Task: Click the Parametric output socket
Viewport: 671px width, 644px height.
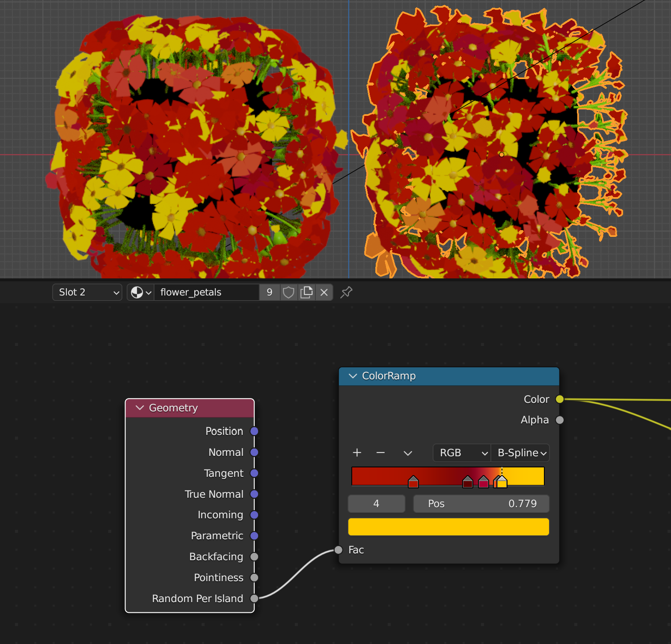Action: tap(254, 536)
